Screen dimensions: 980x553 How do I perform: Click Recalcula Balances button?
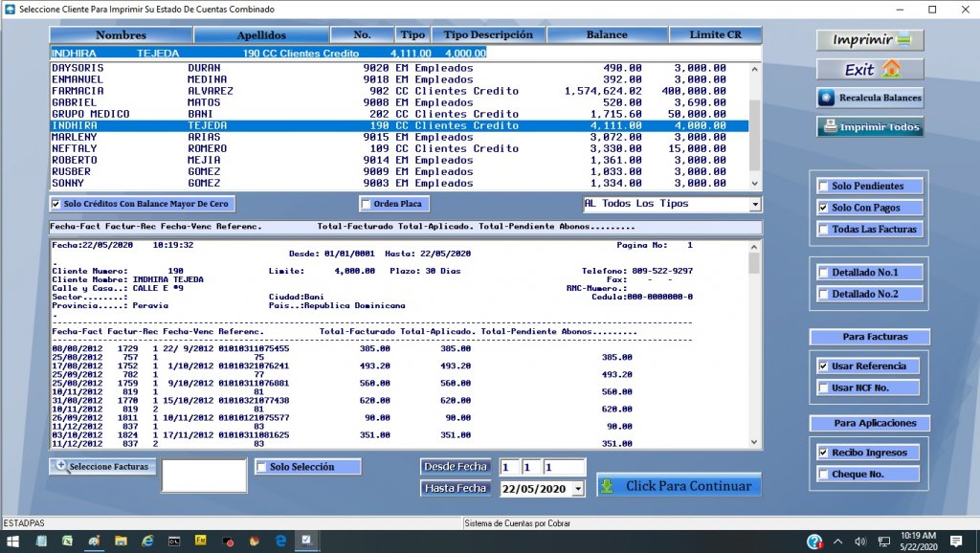pos(870,98)
